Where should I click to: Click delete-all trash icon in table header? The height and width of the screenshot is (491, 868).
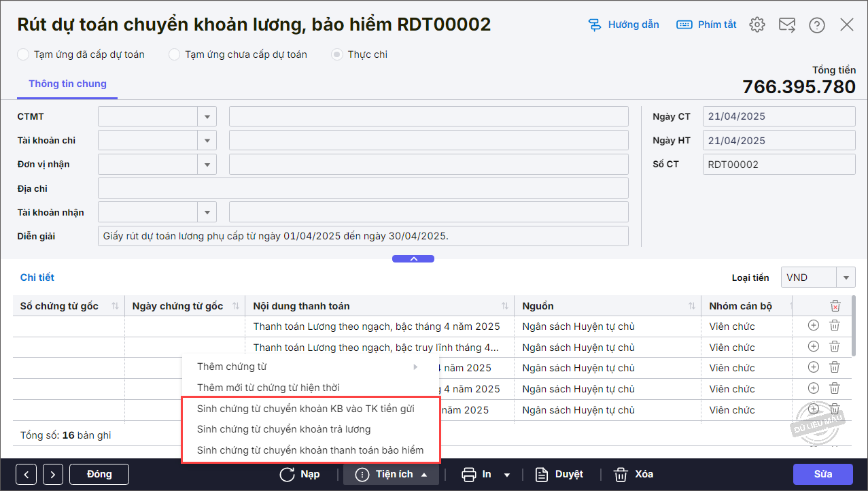pos(835,306)
